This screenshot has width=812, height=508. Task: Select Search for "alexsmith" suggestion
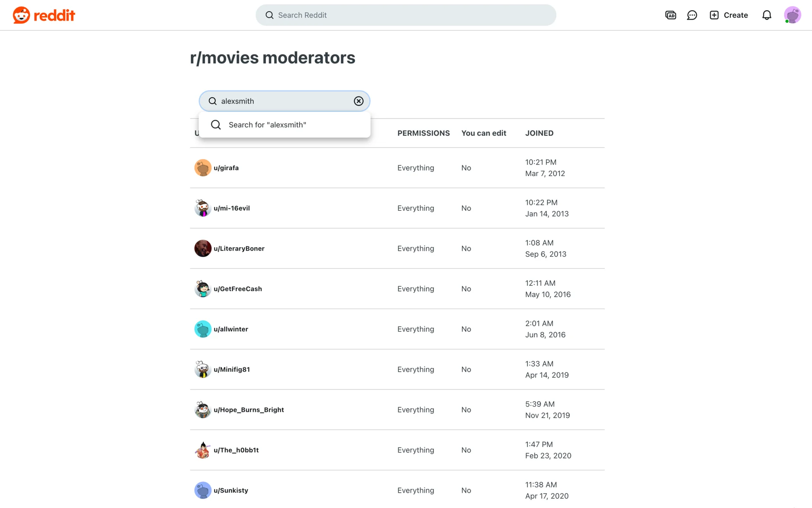[267, 125]
